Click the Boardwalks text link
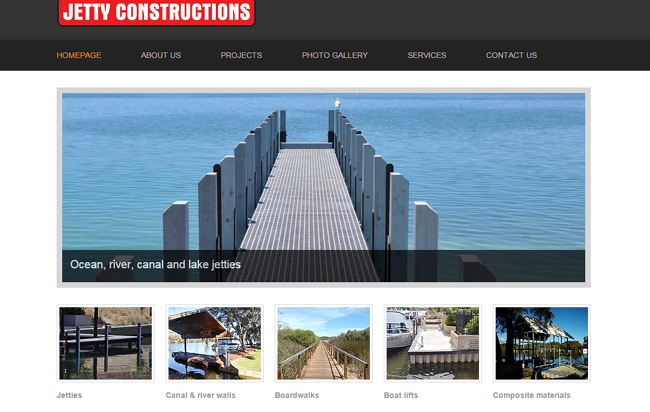Screen dimensions: 650x412 297,395
